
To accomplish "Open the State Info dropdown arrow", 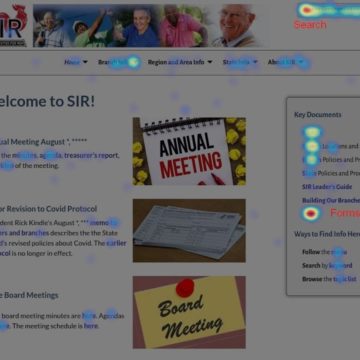I will pyautogui.click(x=255, y=62).
